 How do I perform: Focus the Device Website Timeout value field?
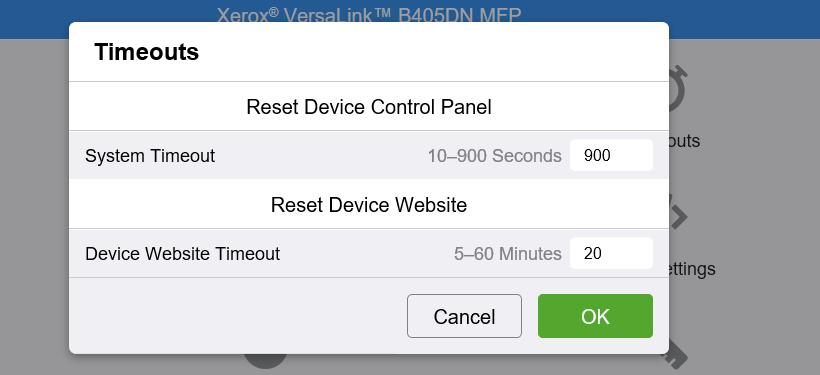pos(611,254)
